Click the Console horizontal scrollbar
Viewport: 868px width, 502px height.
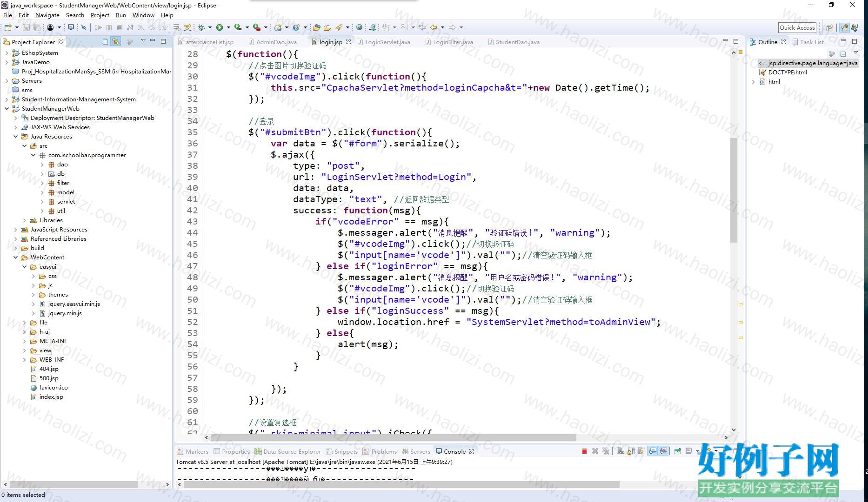pos(401,484)
